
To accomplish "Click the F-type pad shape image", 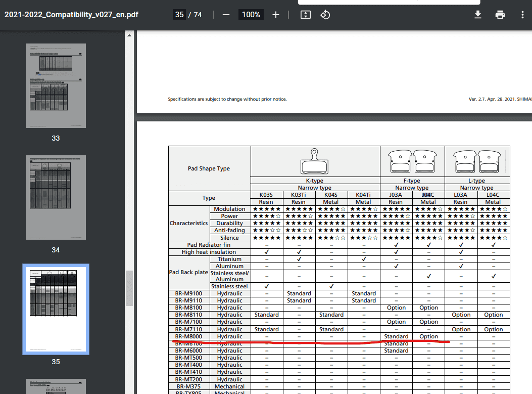I will tap(412, 161).
